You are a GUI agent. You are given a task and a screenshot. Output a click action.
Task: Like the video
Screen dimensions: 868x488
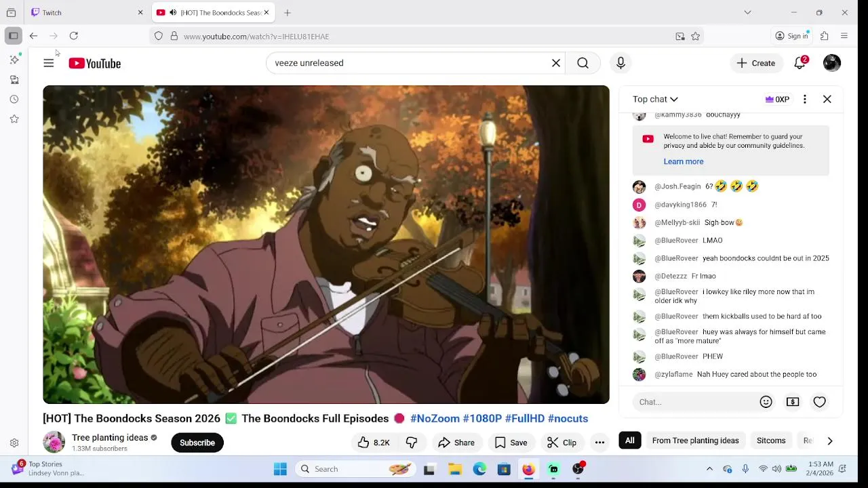[373, 443]
